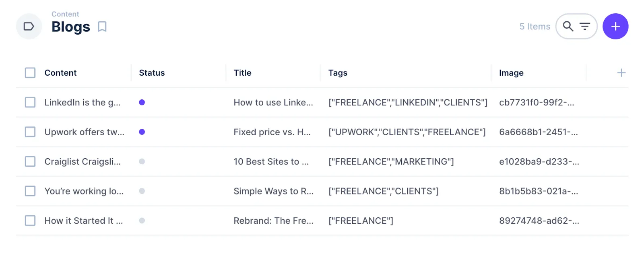Viewport: 644px width, 260px height.
Task: Click the gray status dot on the Craiglist row
Action: (142, 161)
